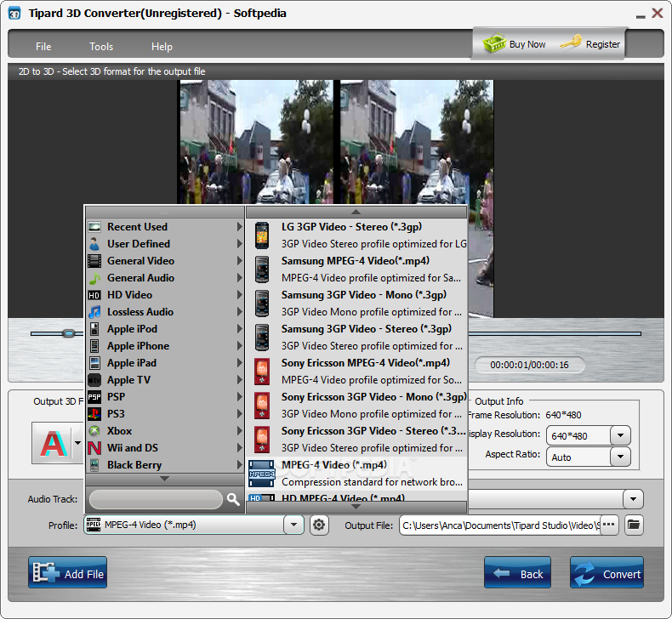Click the MPEG-4 Video filmstrip icon in the format list

pos(261,474)
